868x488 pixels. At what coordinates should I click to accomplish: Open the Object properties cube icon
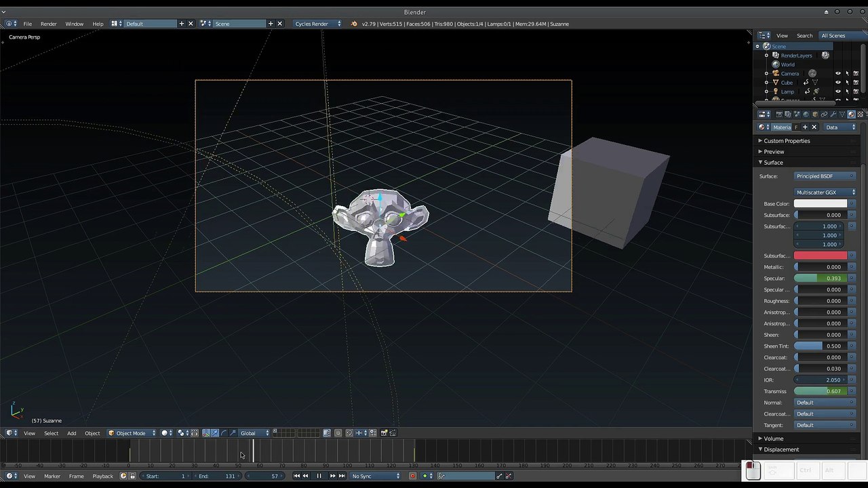[x=815, y=114]
